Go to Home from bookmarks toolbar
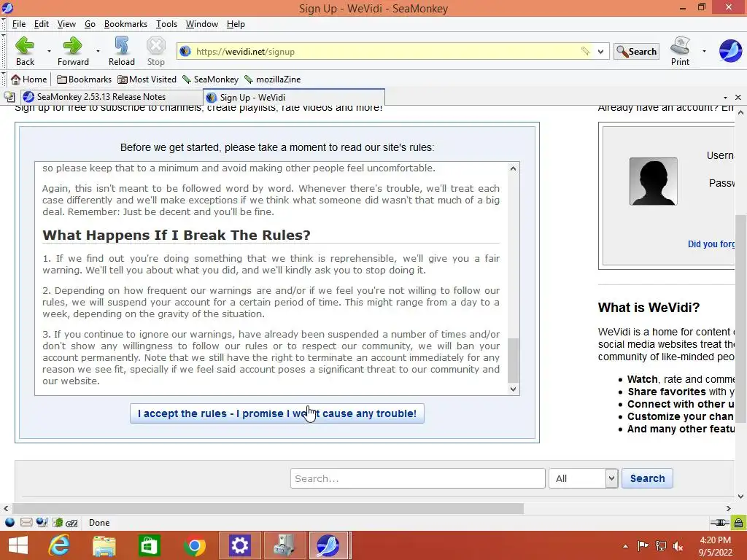Viewport: 747px width, 560px height. pos(29,79)
